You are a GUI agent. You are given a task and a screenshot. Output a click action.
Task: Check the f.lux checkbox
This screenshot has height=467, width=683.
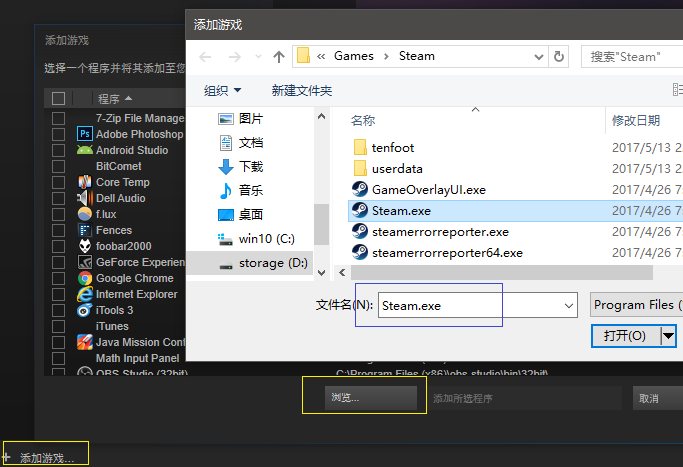[x=58, y=214]
